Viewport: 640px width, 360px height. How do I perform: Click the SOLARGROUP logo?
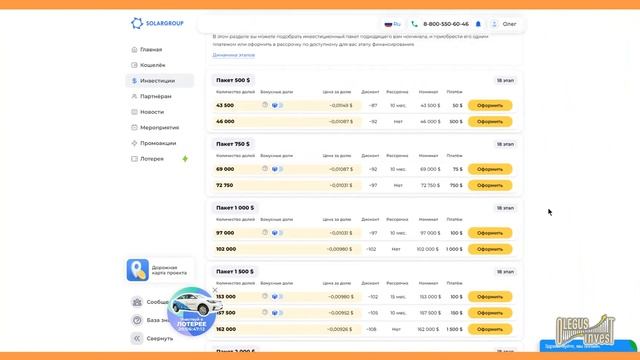tap(157, 23)
